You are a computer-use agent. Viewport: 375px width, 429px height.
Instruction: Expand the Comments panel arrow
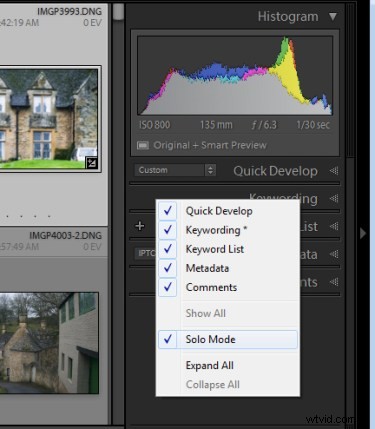coord(334,282)
